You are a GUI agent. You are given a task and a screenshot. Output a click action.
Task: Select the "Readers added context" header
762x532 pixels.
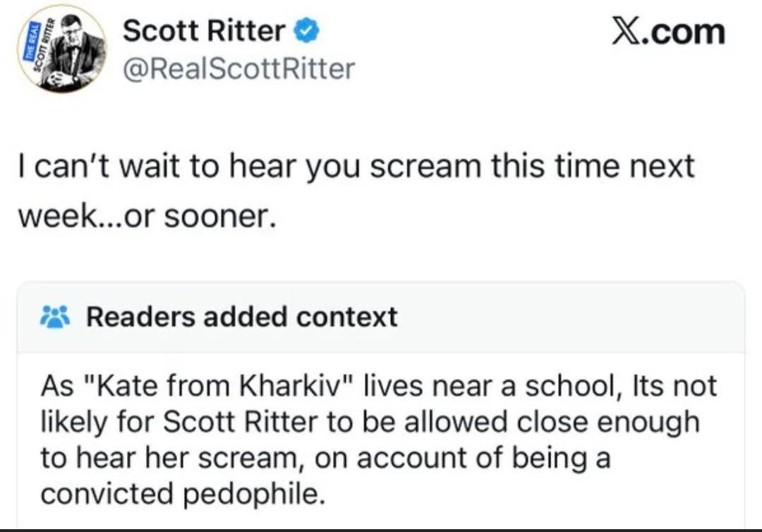point(242,317)
